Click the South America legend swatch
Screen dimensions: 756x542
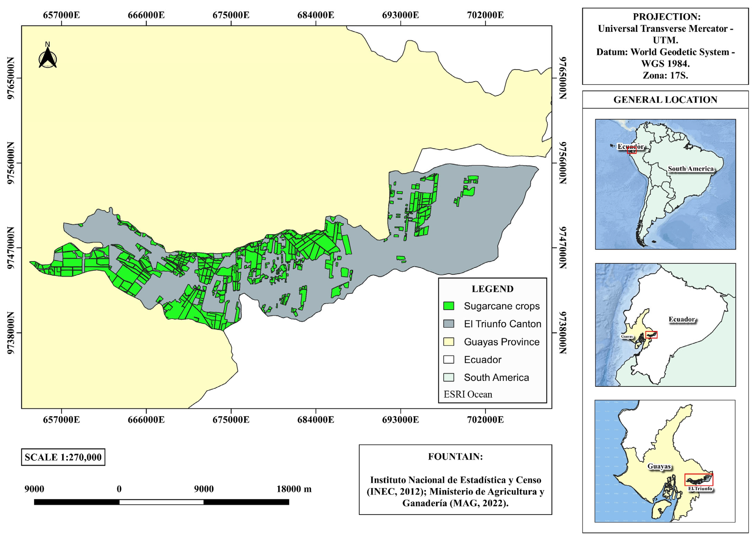449,377
